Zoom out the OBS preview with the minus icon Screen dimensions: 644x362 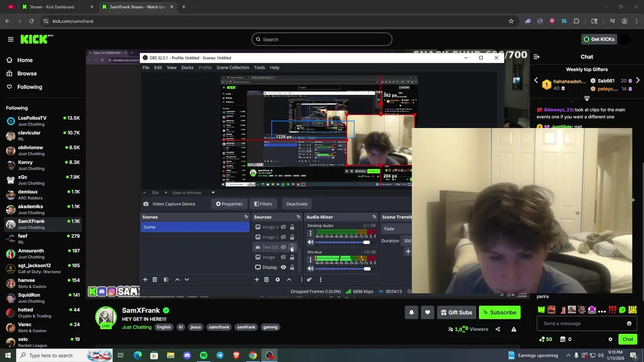tap(144, 193)
